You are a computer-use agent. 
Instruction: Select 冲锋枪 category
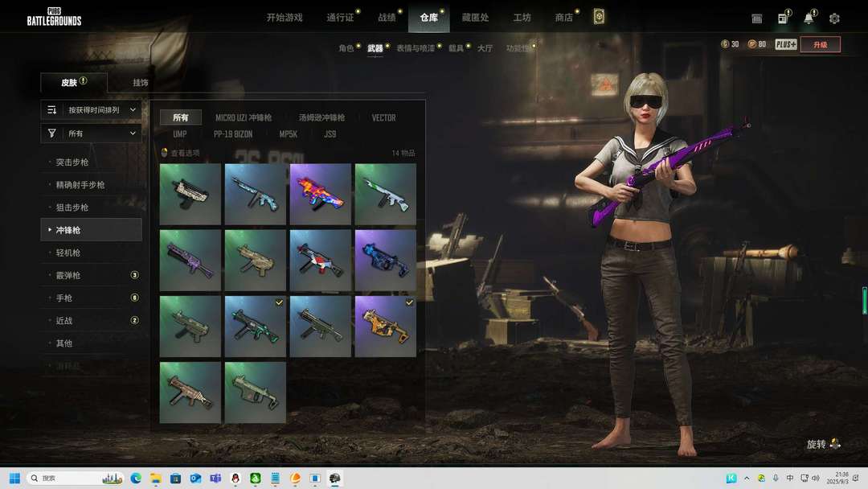[x=92, y=230]
